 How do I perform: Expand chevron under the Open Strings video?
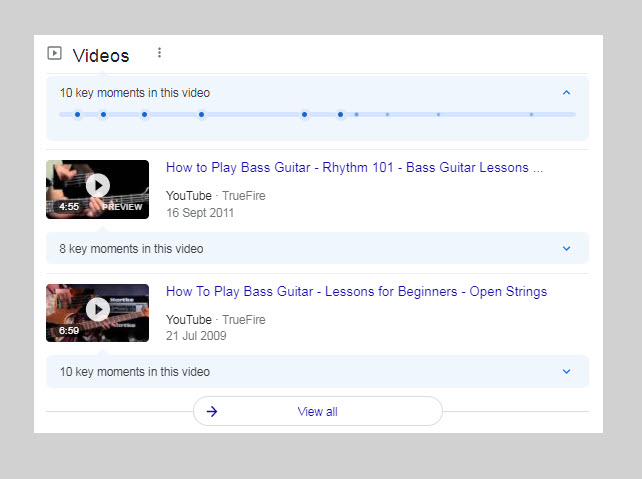pos(566,372)
